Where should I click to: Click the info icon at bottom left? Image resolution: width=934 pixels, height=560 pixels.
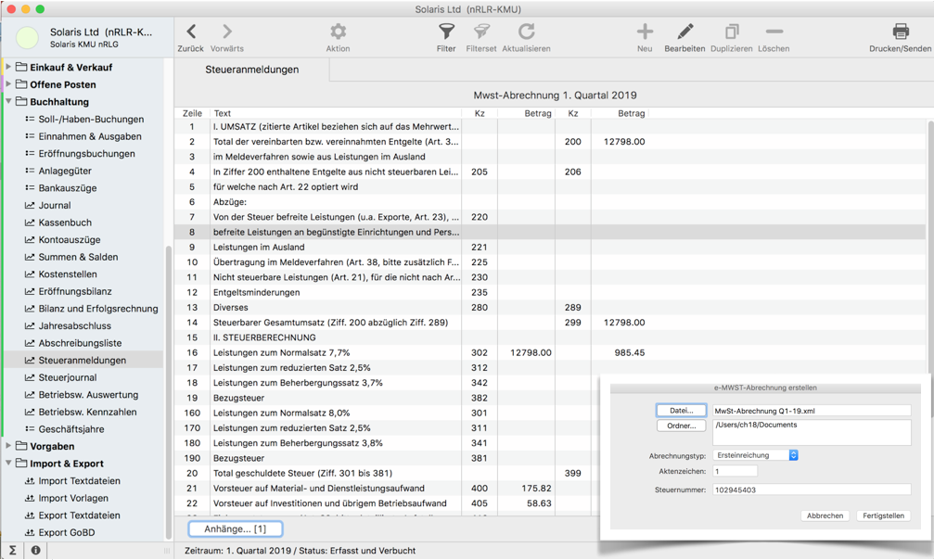35,551
